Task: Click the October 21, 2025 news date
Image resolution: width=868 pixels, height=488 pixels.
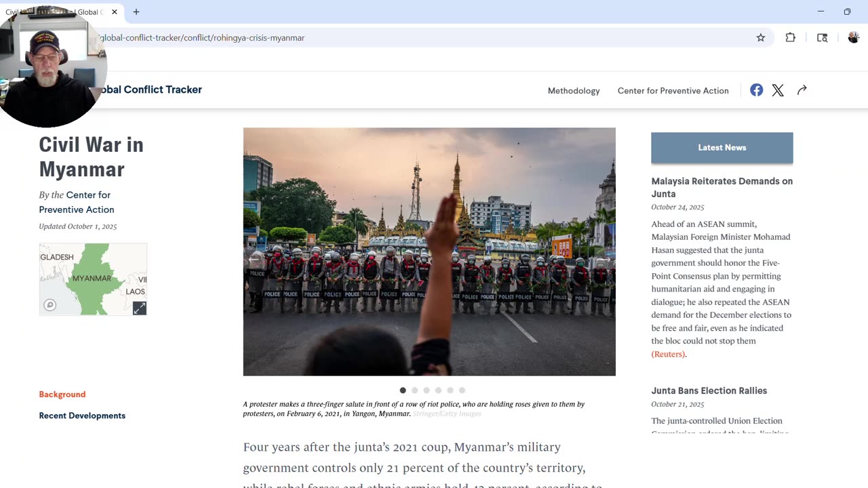Action: point(677,404)
